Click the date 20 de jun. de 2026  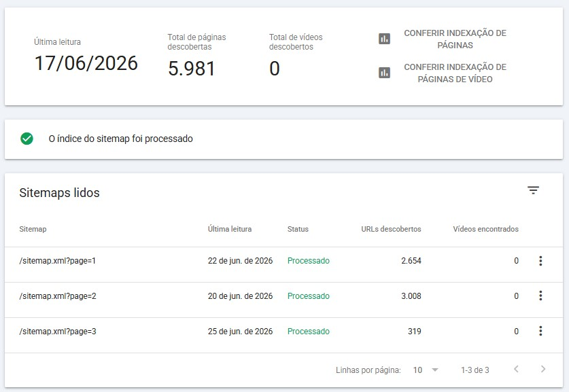click(x=240, y=296)
